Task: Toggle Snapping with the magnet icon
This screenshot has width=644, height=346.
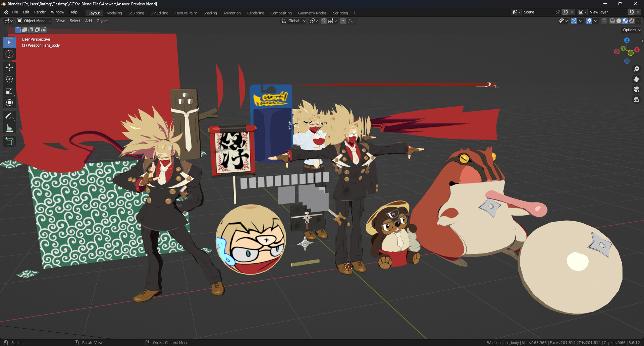Action: pos(324,21)
